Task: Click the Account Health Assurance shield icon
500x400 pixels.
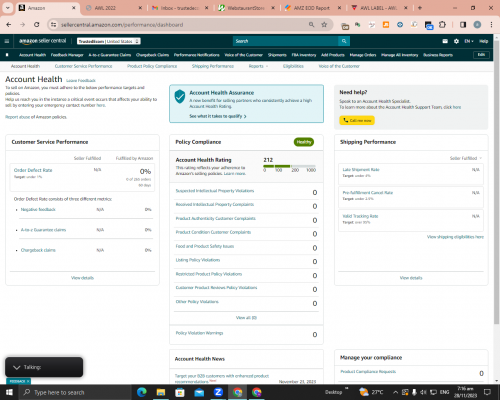Action: click(x=180, y=96)
